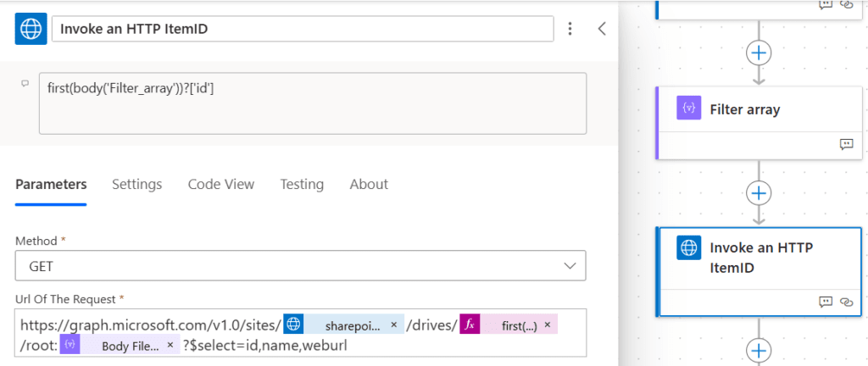Remove the first(...) expression token
The width and height of the screenshot is (868, 366).
(x=548, y=325)
